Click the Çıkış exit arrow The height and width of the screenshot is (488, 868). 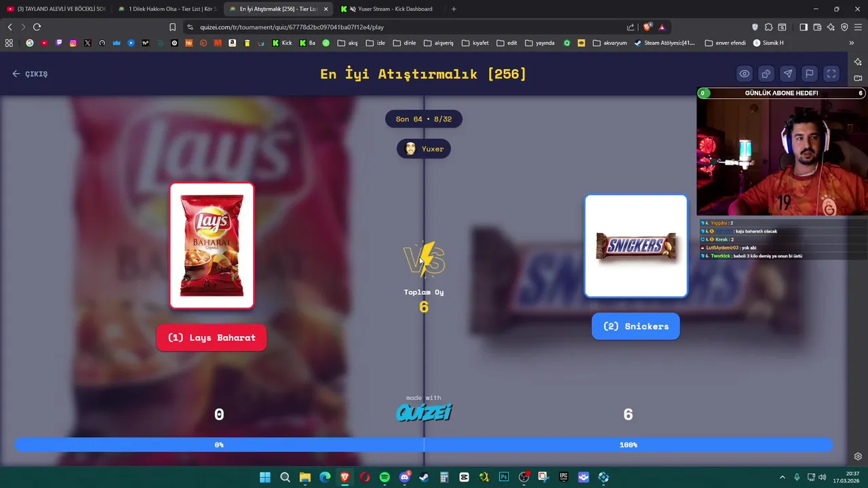coord(30,74)
